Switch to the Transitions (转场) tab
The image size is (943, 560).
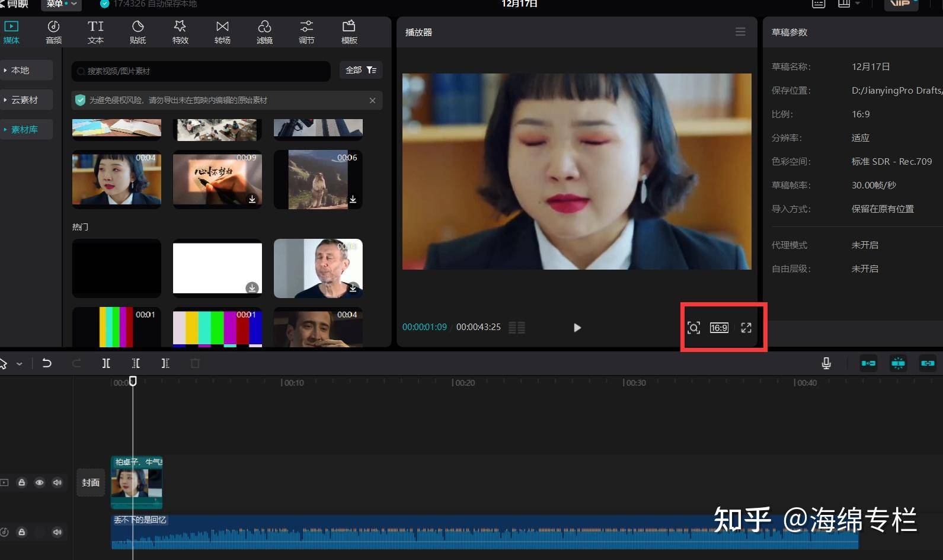[222, 32]
